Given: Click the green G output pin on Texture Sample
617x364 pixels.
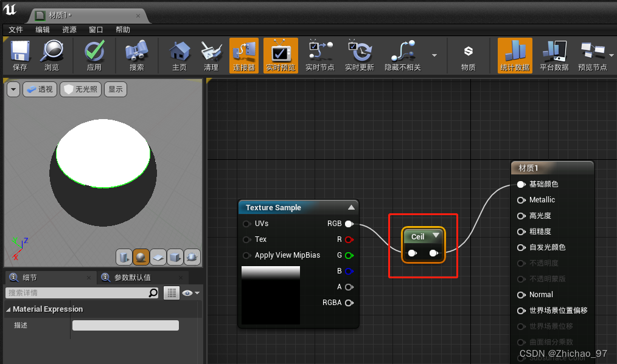Looking at the screenshot, I should click(x=349, y=255).
